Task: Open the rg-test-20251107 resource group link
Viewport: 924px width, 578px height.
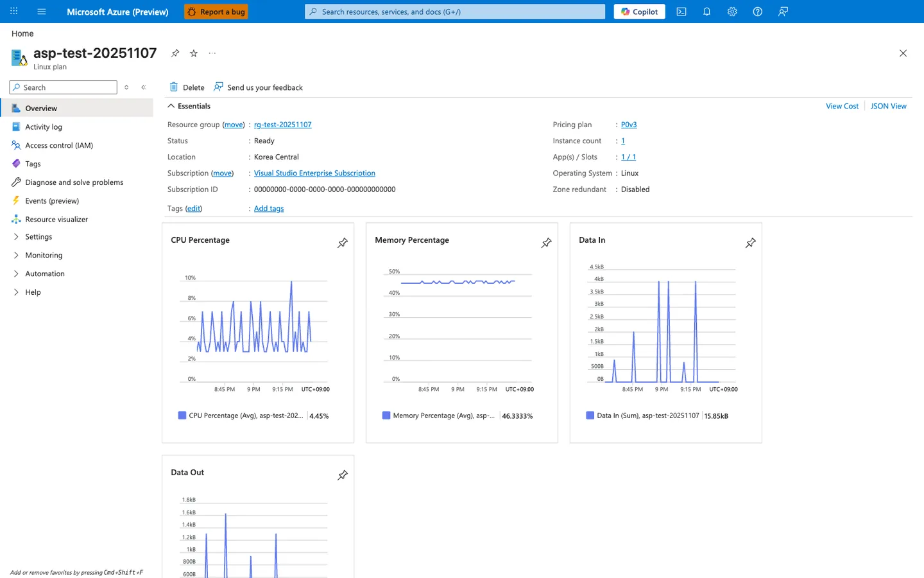Action: pyautogui.click(x=283, y=125)
